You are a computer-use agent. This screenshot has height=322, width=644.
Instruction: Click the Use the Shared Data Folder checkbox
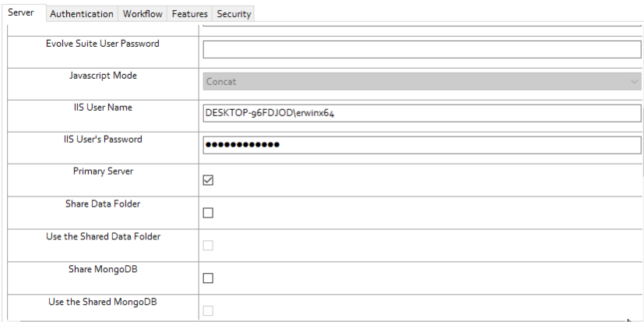point(208,246)
